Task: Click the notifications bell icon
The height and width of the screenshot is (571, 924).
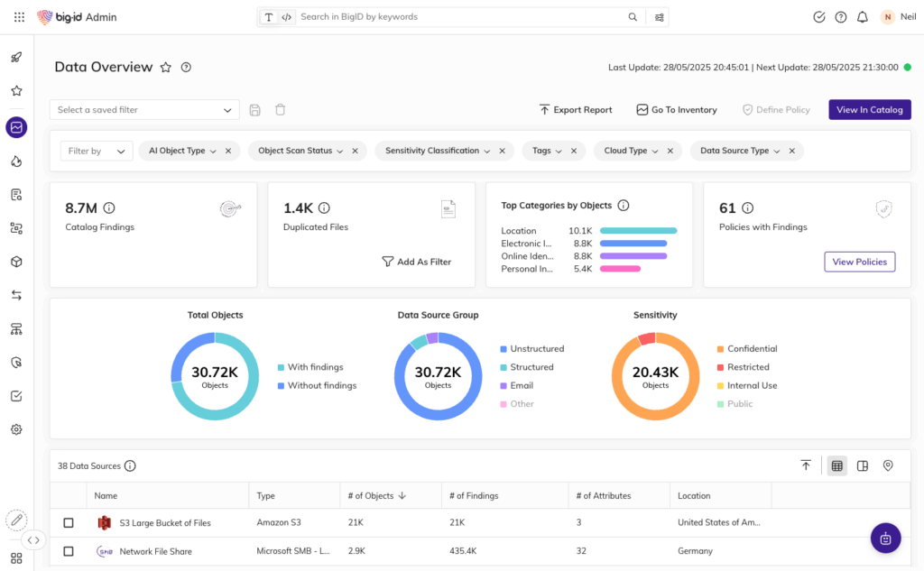Action: coord(863,17)
